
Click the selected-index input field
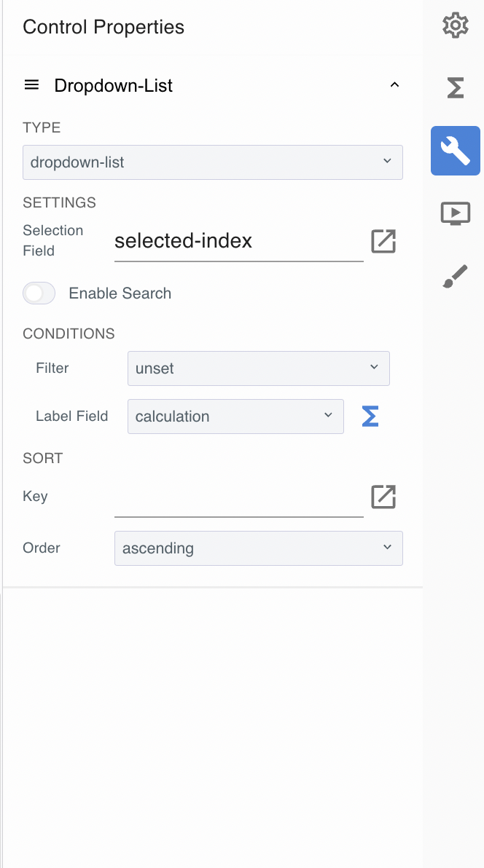tap(238, 242)
